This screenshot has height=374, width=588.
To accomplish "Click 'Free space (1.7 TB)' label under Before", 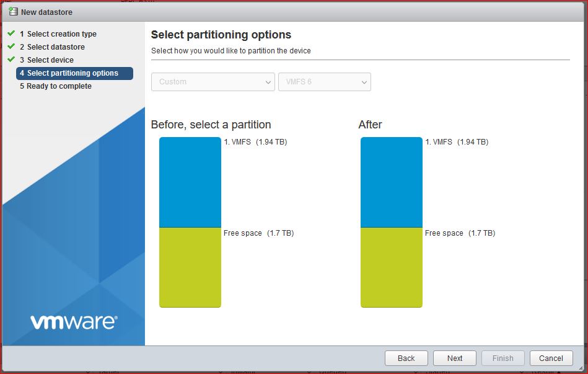I will click(x=259, y=233).
